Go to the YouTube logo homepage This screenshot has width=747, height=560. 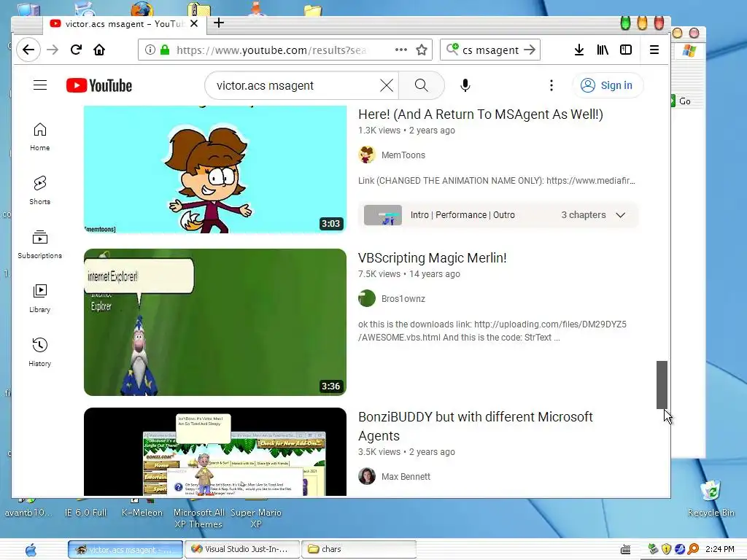(99, 85)
